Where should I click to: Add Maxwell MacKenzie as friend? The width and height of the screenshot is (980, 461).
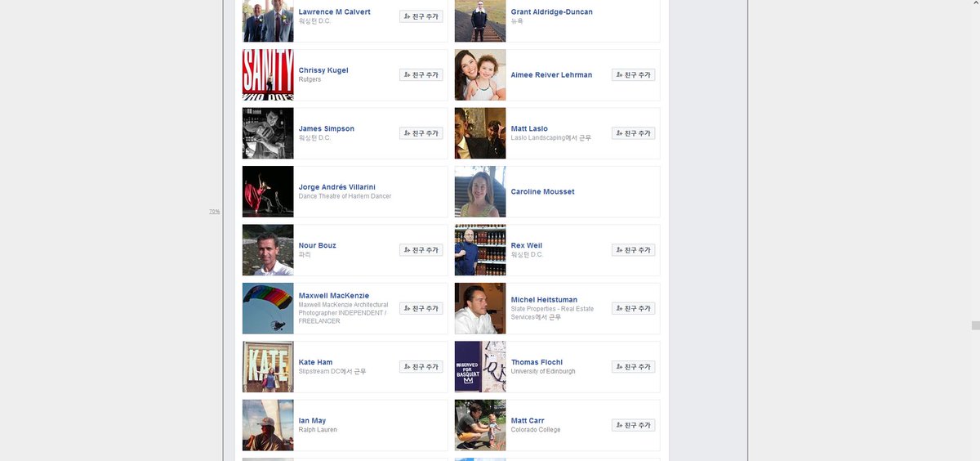421,308
